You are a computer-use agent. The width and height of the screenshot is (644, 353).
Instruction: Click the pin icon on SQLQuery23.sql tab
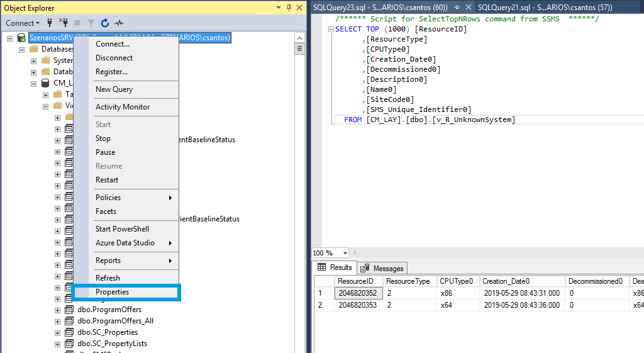tap(457, 8)
